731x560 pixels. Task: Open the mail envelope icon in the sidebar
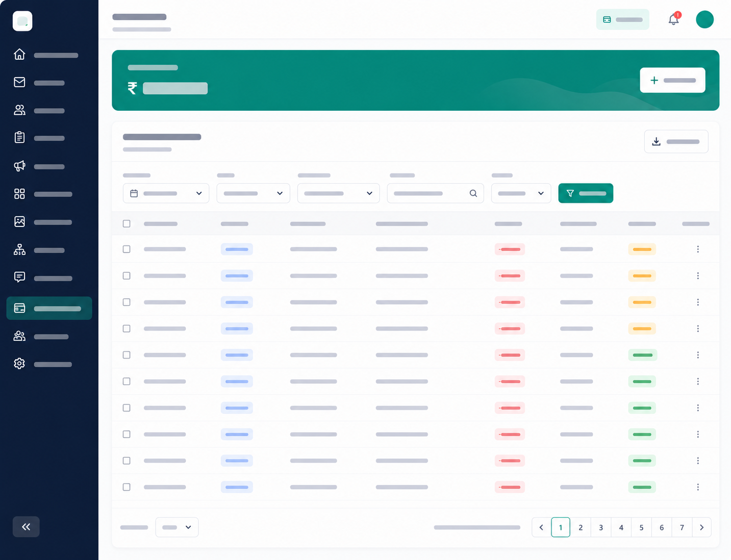(19, 82)
